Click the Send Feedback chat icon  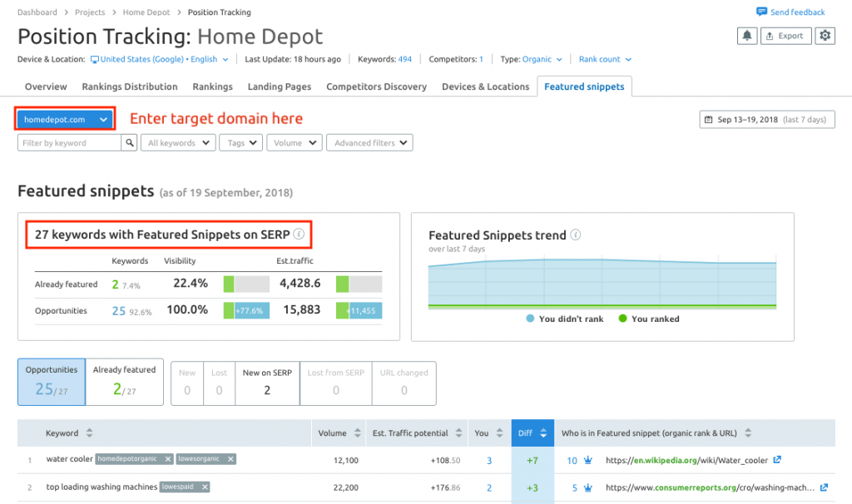coord(761,12)
